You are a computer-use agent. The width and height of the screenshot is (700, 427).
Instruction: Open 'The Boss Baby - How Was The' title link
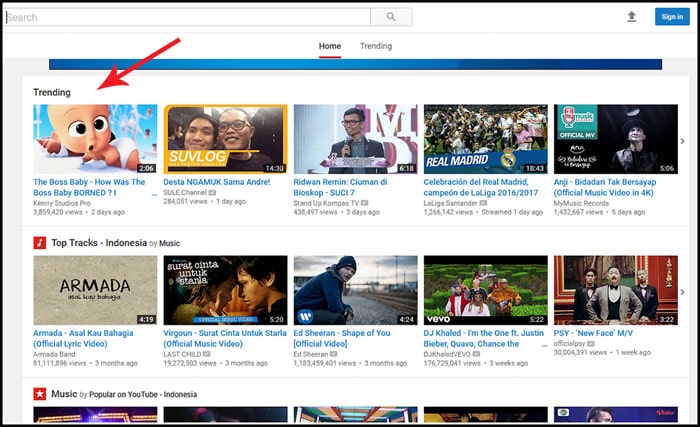[89, 188]
